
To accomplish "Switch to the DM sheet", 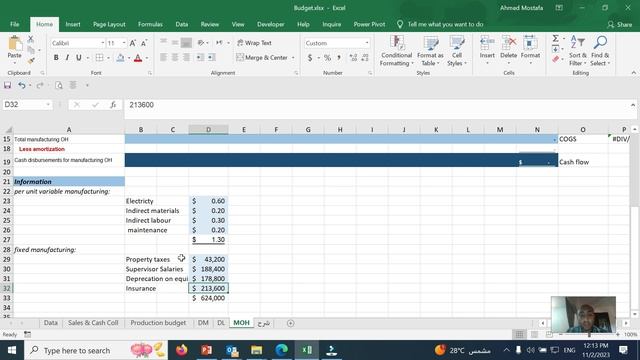I will coord(203,323).
